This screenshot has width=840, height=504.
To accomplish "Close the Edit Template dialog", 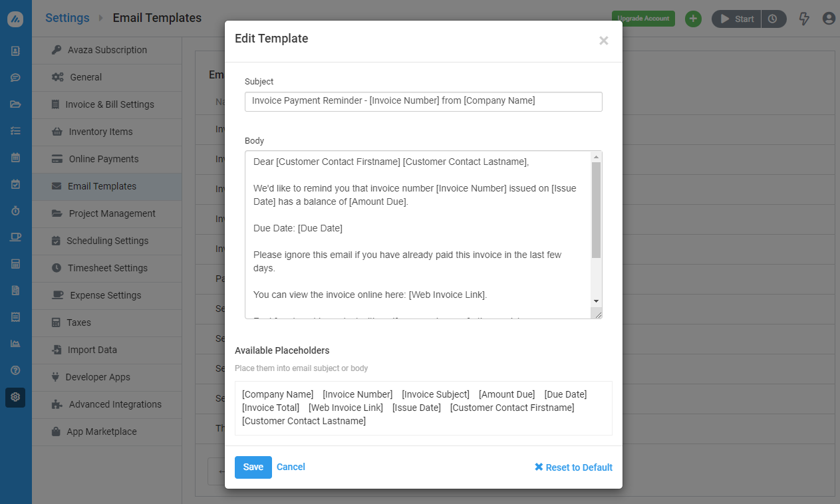I will click(603, 41).
